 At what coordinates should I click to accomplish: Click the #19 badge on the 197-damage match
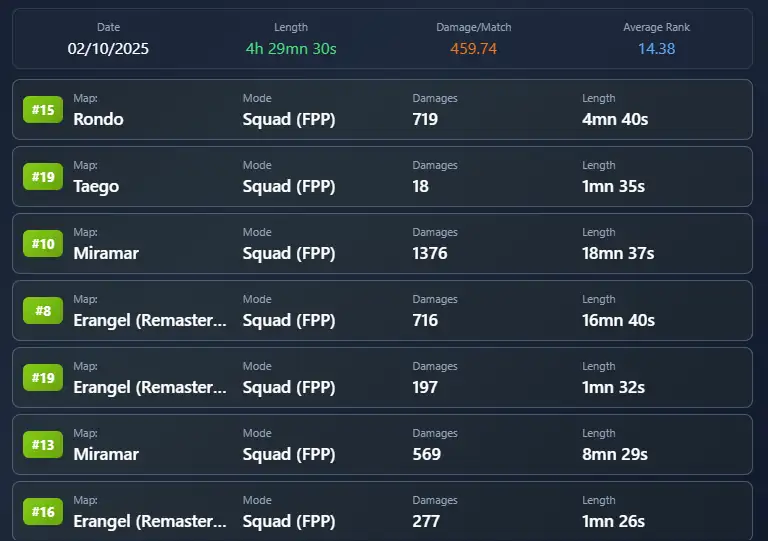click(x=43, y=378)
